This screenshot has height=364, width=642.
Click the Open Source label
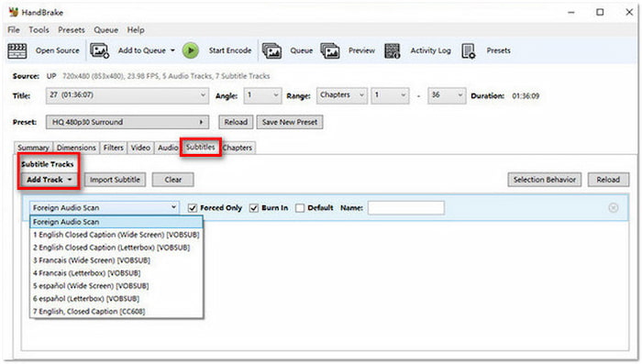click(57, 50)
